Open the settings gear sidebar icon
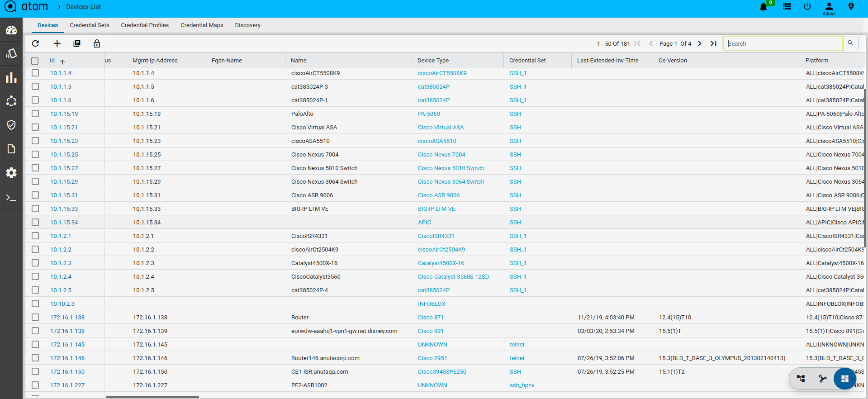The width and height of the screenshot is (868, 399). (11, 172)
